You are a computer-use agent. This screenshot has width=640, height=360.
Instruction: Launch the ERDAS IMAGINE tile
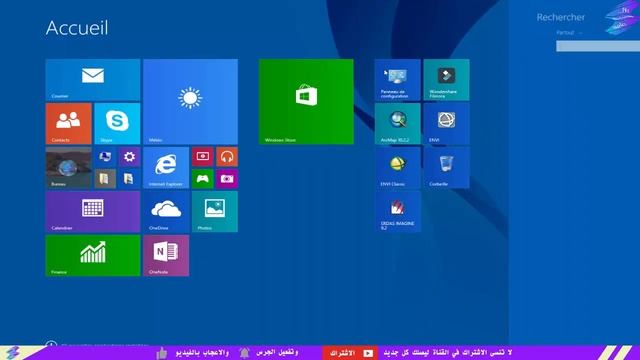click(x=398, y=212)
